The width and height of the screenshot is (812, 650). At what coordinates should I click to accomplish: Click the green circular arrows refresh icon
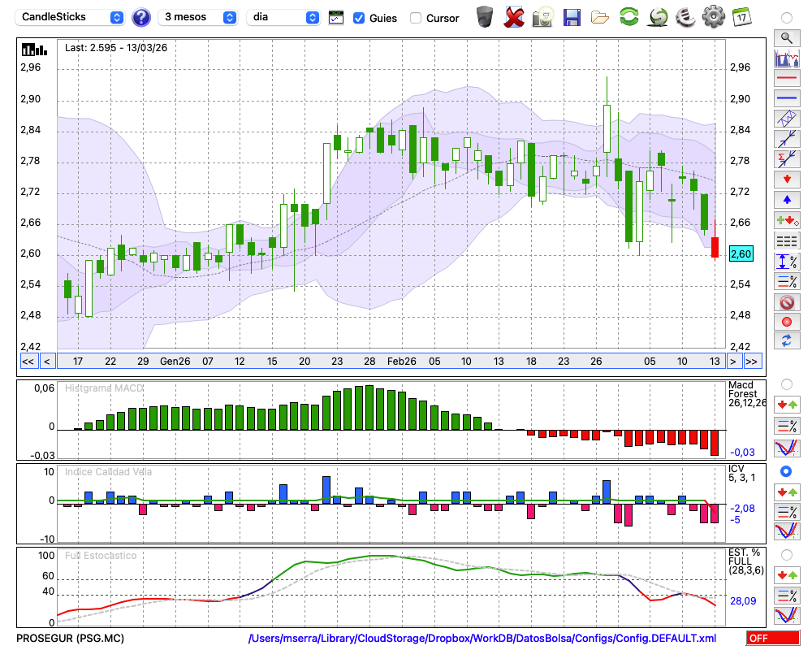(x=628, y=16)
